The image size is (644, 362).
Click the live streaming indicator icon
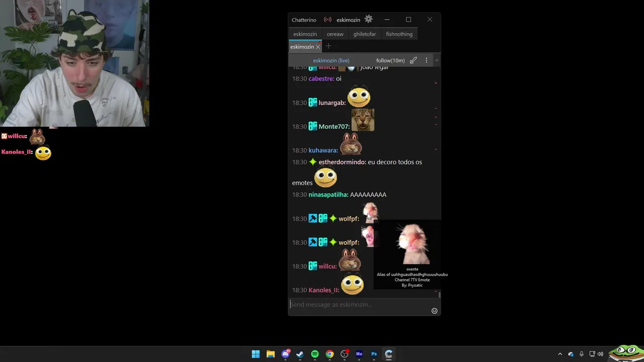pyautogui.click(x=328, y=20)
